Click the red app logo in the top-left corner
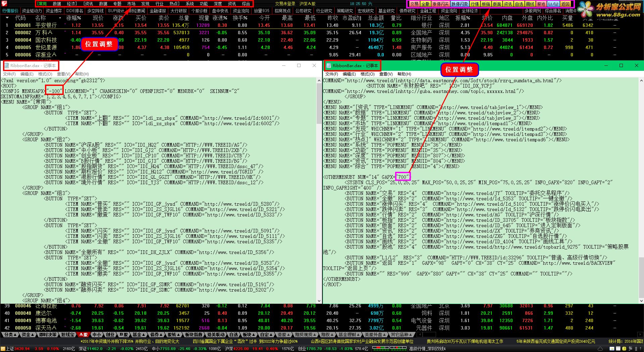Viewport: 644px width, 352px height. pyautogui.click(x=4, y=3)
